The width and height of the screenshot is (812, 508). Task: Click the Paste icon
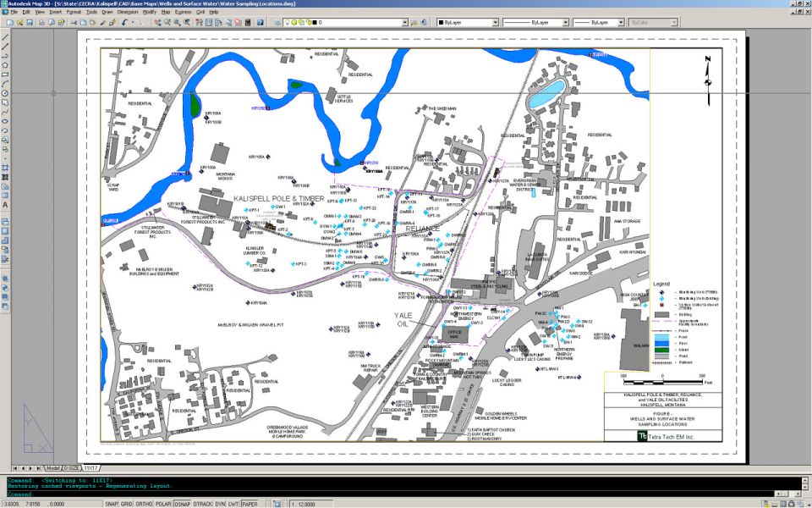[x=92, y=23]
